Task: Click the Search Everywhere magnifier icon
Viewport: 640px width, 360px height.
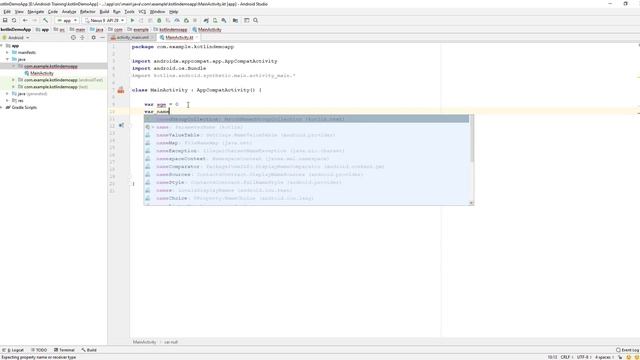Action: [256, 20]
